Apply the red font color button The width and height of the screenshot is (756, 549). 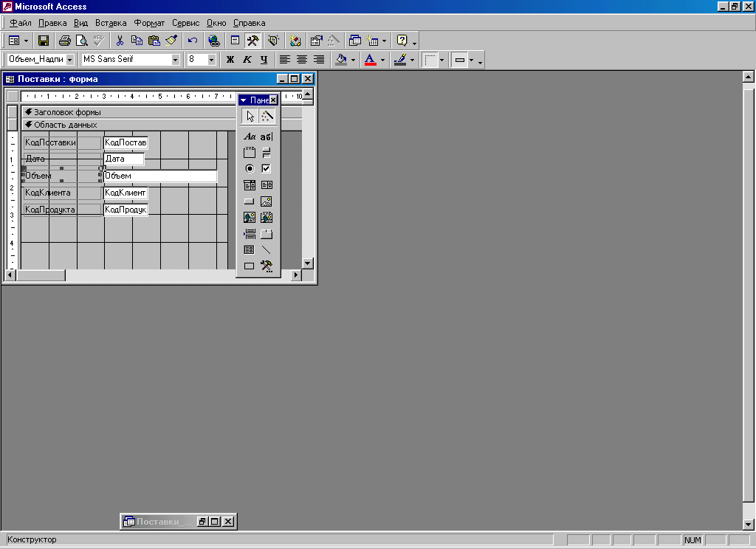coord(371,60)
